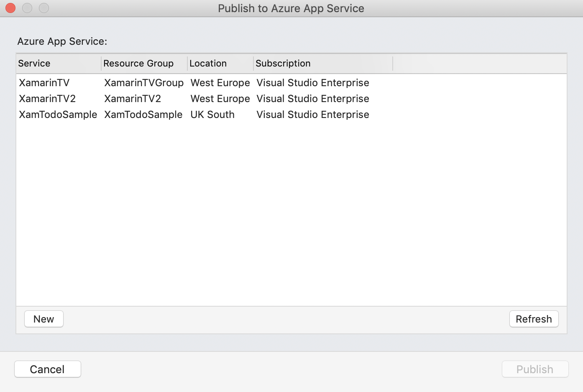
Task: Click Visual Studio Enterprise in the XamTodoSample row
Action: pos(313,115)
